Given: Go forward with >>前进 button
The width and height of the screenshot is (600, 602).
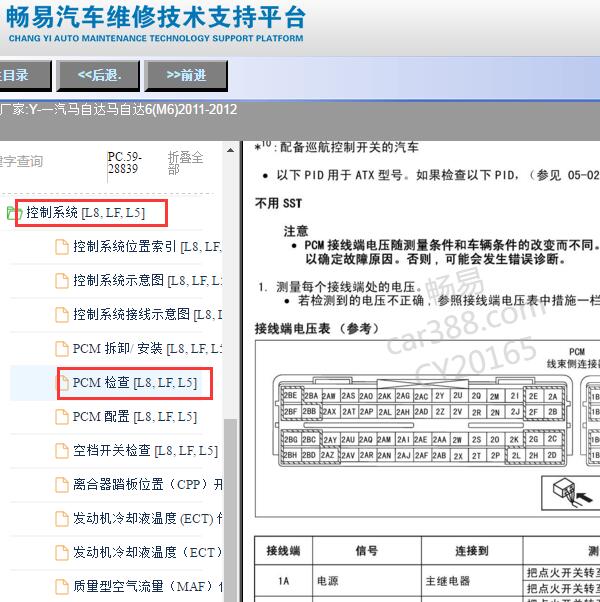Looking at the screenshot, I should (186, 75).
